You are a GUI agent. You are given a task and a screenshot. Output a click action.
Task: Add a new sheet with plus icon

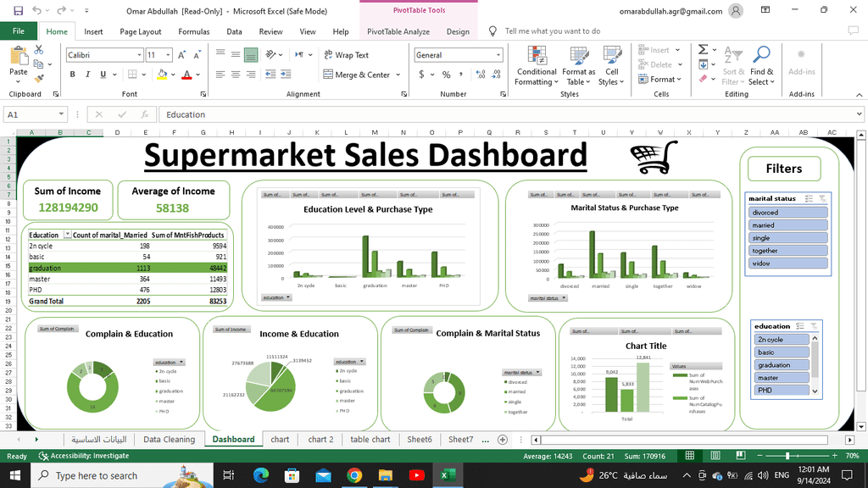click(x=502, y=440)
